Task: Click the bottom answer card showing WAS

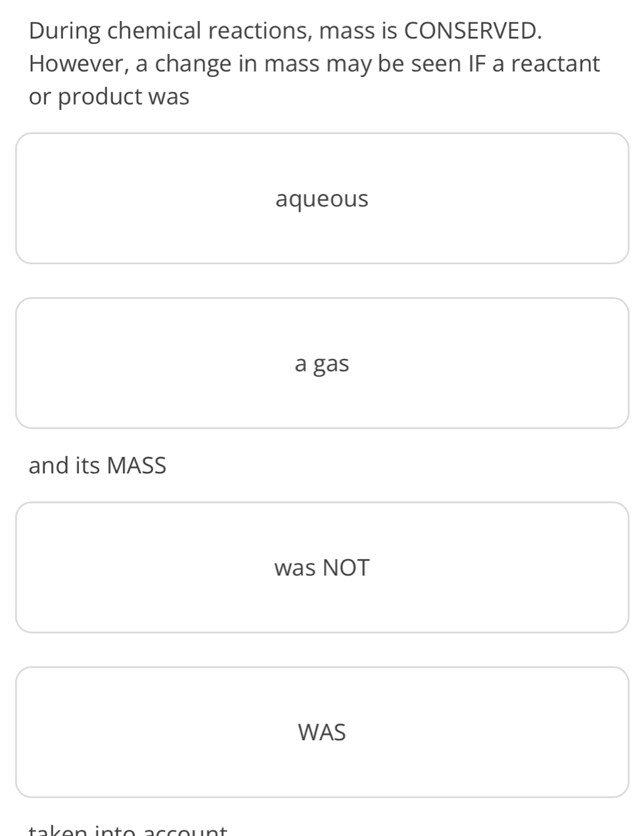Action: point(321,731)
